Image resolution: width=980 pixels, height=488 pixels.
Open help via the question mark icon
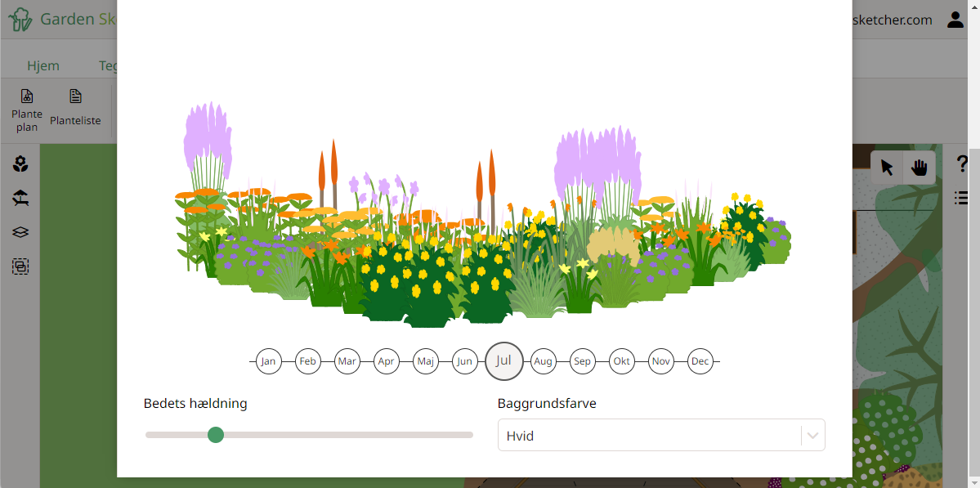[962, 163]
